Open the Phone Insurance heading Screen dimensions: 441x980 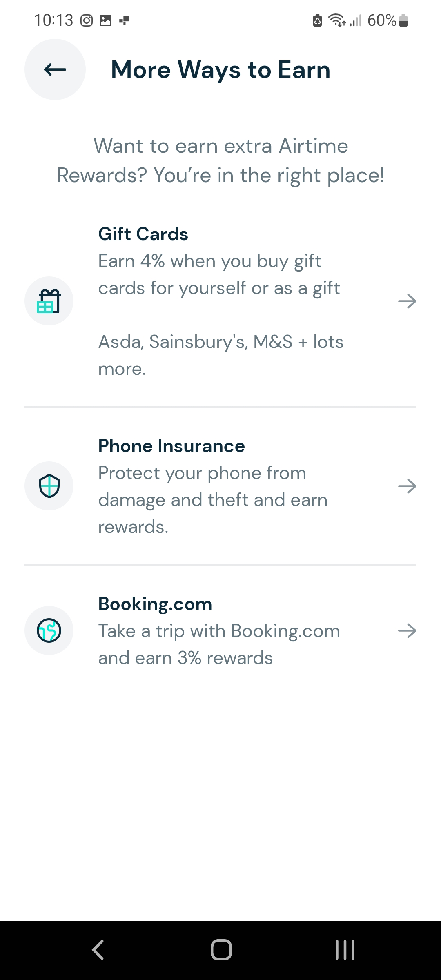click(x=171, y=446)
